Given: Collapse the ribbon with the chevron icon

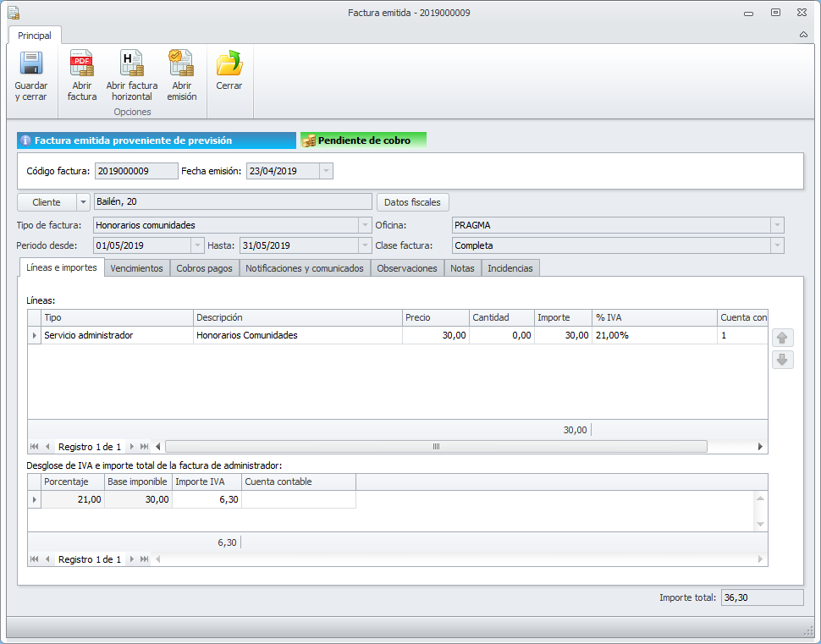Looking at the screenshot, I should tap(803, 35).
